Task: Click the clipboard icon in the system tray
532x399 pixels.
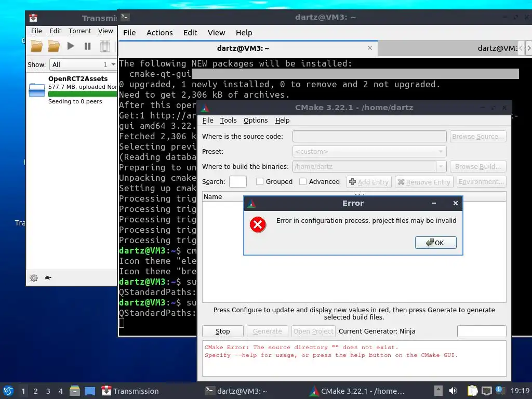Action: (472, 391)
